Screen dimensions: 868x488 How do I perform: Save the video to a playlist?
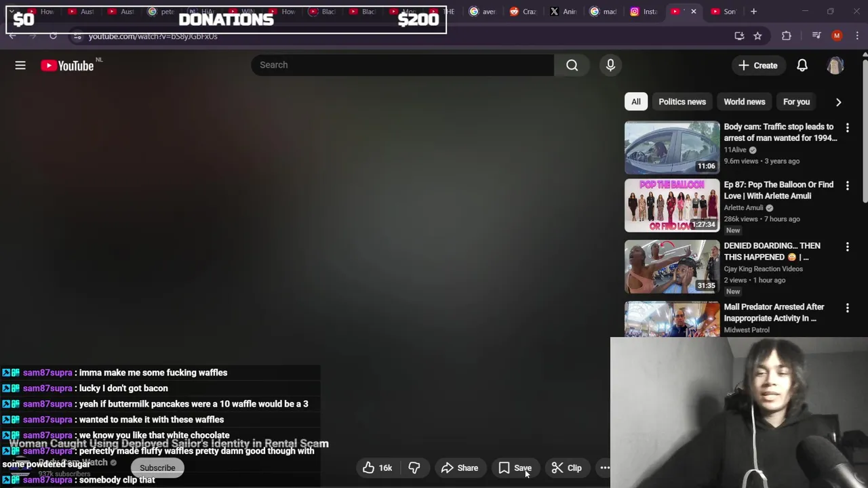[x=515, y=468]
